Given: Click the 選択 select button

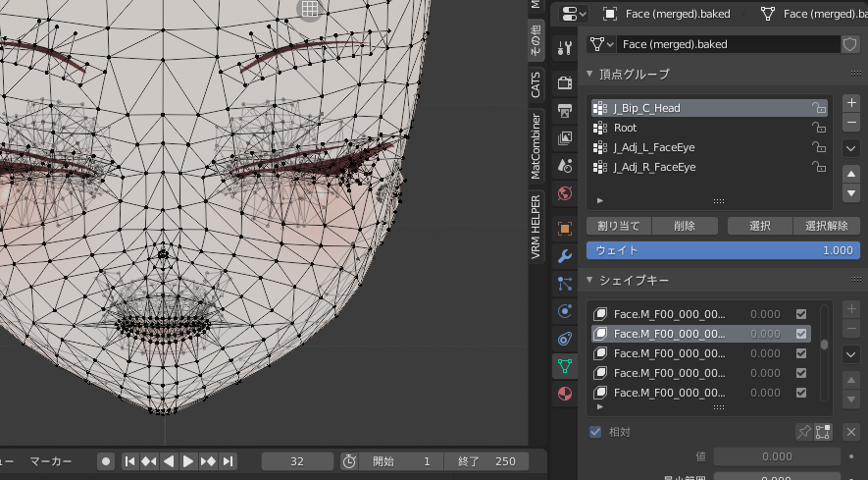Looking at the screenshot, I should click(760, 226).
